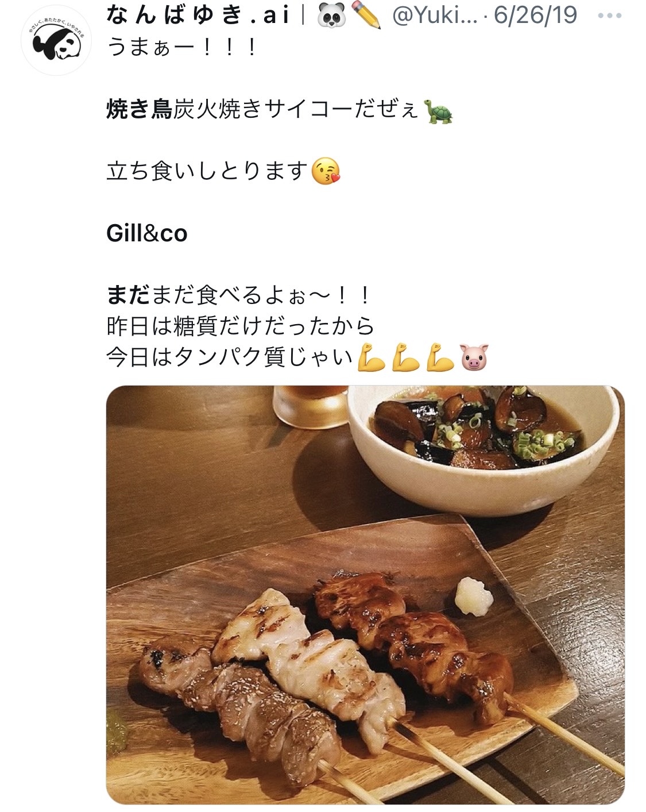The width and height of the screenshot is (646, 812).
Task: Open the panda profile avatar
Action: 56,40
